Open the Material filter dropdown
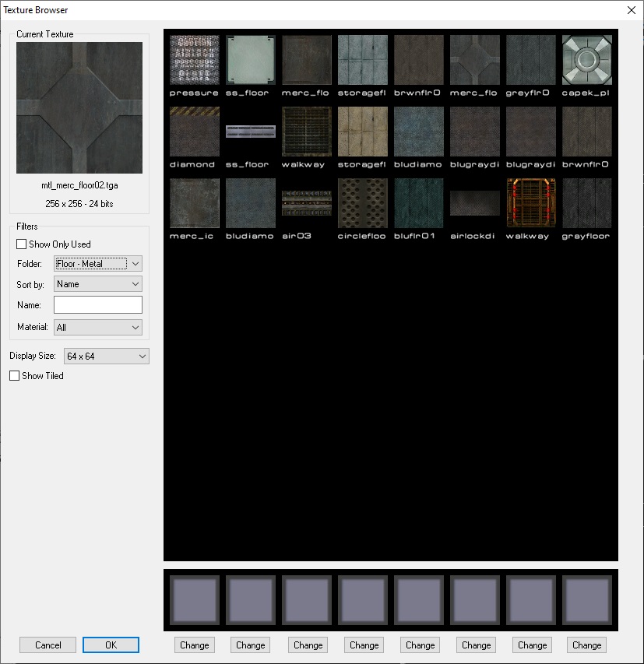 (x=98, y=328)
